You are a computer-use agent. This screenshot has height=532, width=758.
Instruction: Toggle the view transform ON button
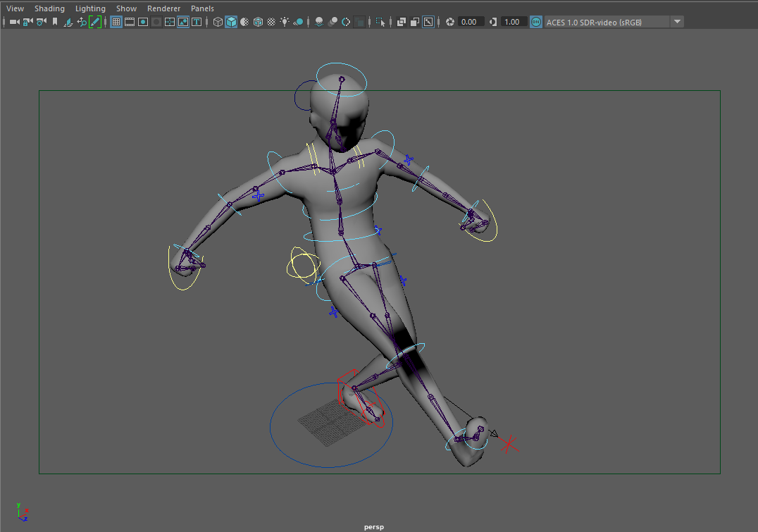pos(536,22)
